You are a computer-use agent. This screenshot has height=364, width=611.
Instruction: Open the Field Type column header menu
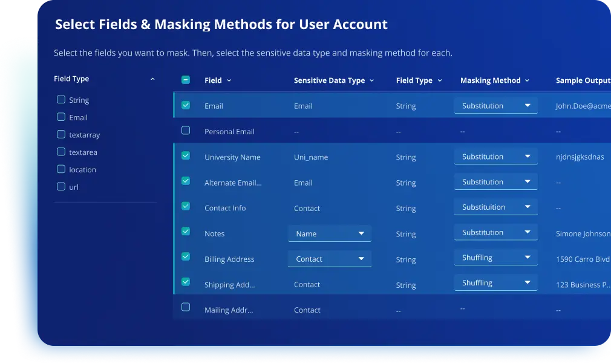pyautogui.click(x=440, y=80)
